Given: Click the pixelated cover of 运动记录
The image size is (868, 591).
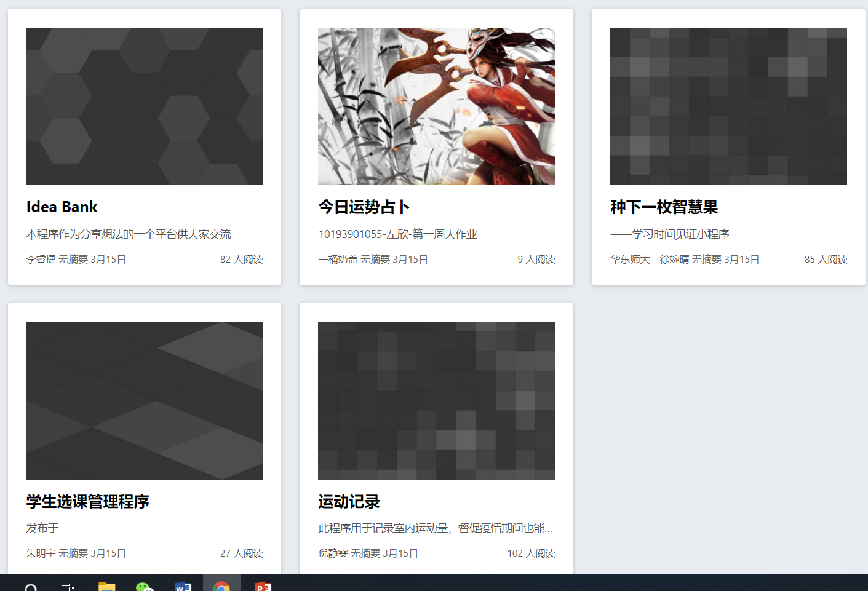Looking at the screenshot, I should [436, 400].
